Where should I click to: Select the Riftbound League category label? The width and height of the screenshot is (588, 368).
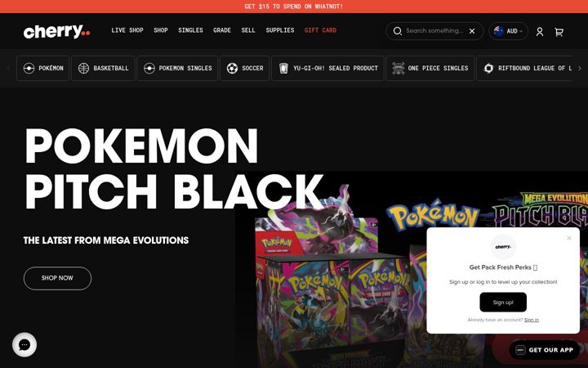(535, 69)
